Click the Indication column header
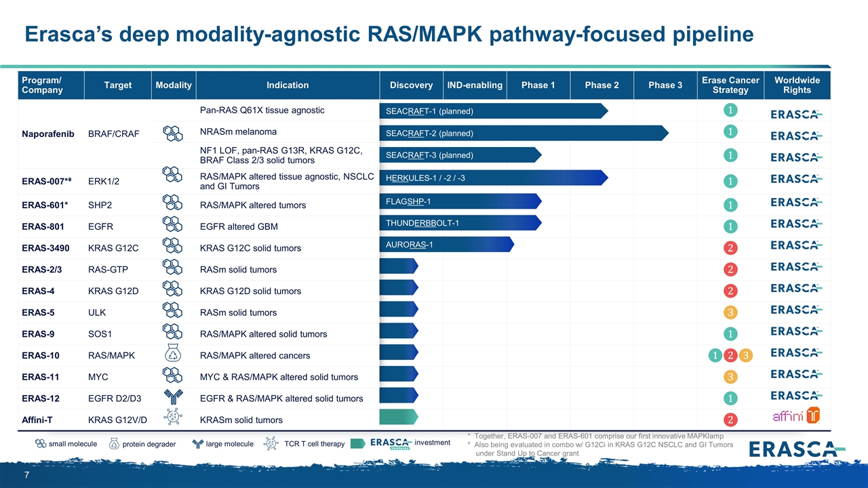 pos(288,85)
